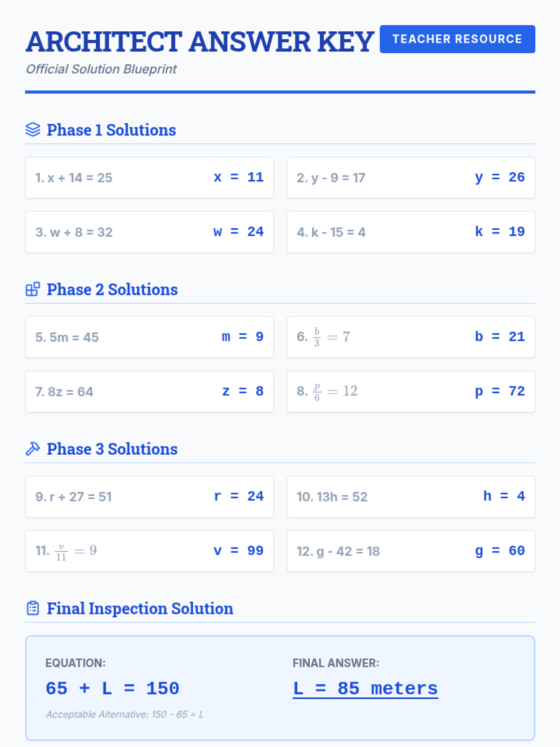Select the x + 14 = 25 problem card
Screen dimensions: 560x747
point(149,178)
